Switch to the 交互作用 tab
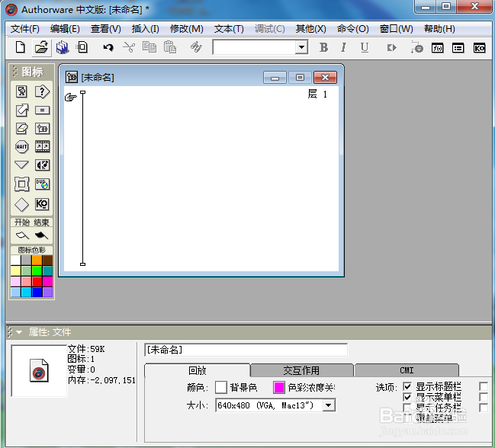The image size is (495, 448). pyautogui.click(x=301, y=370)
